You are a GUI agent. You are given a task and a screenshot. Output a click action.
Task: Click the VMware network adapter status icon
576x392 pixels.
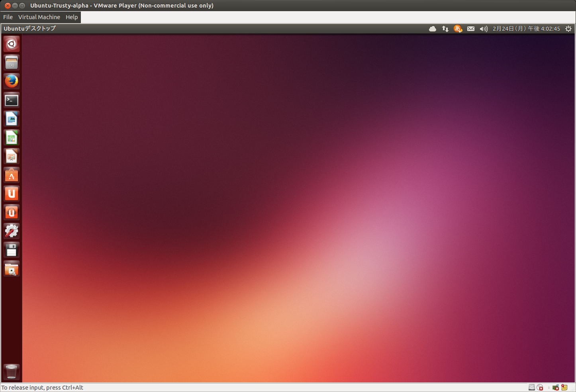556,387
